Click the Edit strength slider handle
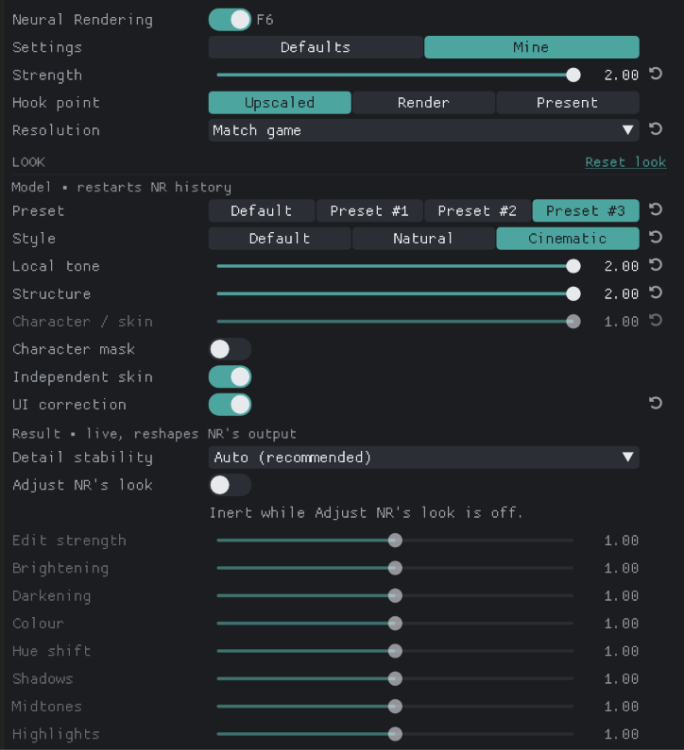Image resolution: width=684 pixels, height=750 pixels. click(x=395, y=540)
